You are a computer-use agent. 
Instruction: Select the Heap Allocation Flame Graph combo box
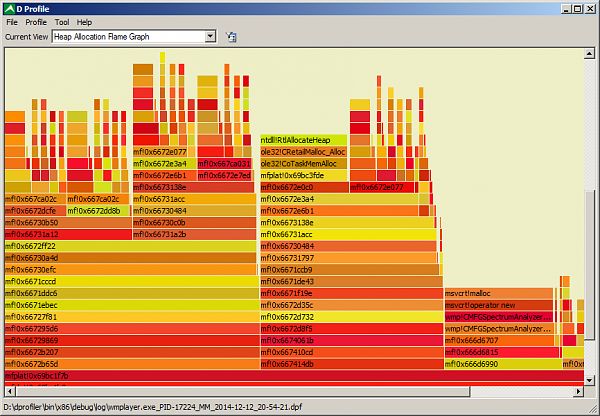pyautogui.click(x=134, y=36)
